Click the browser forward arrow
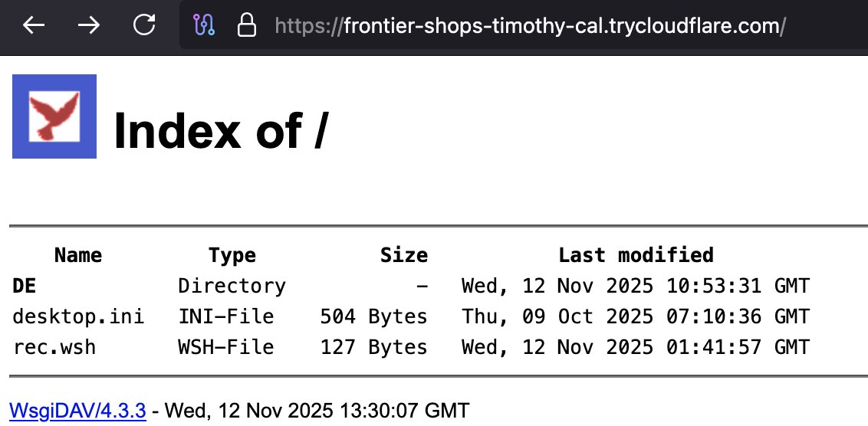The height and width of the screenshot is (426, 868). point(89,26)
